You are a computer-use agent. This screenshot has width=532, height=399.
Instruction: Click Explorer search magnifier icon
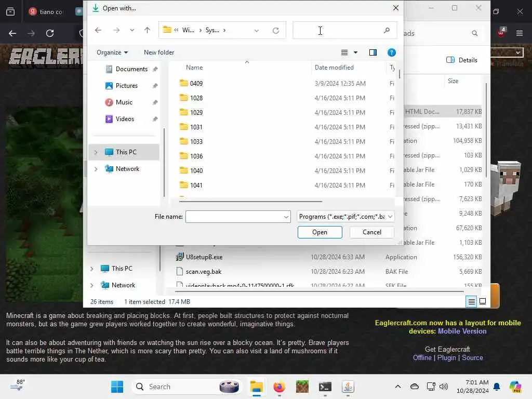pos(475,33)
